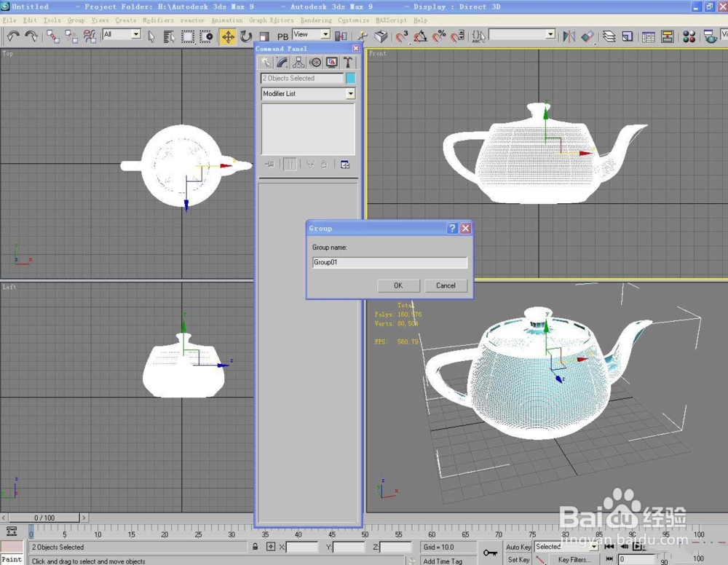Toggle the Percent Snap magnet

pos(439,36)
